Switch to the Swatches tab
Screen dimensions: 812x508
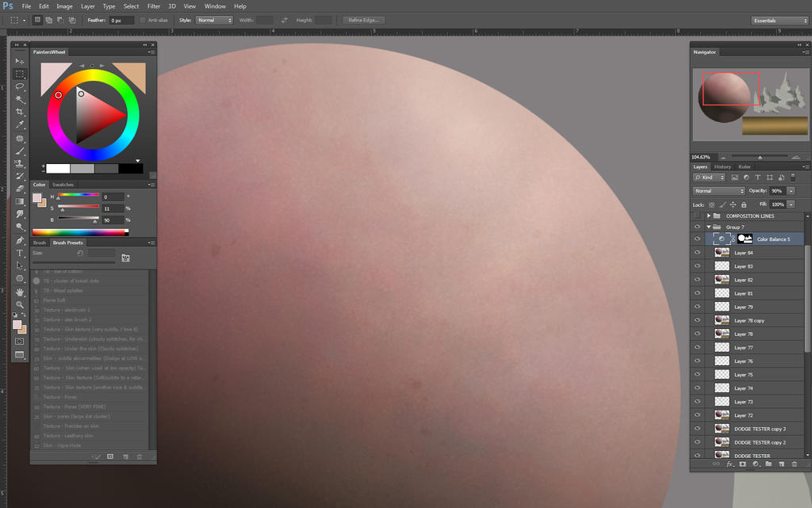pos(63,185)
